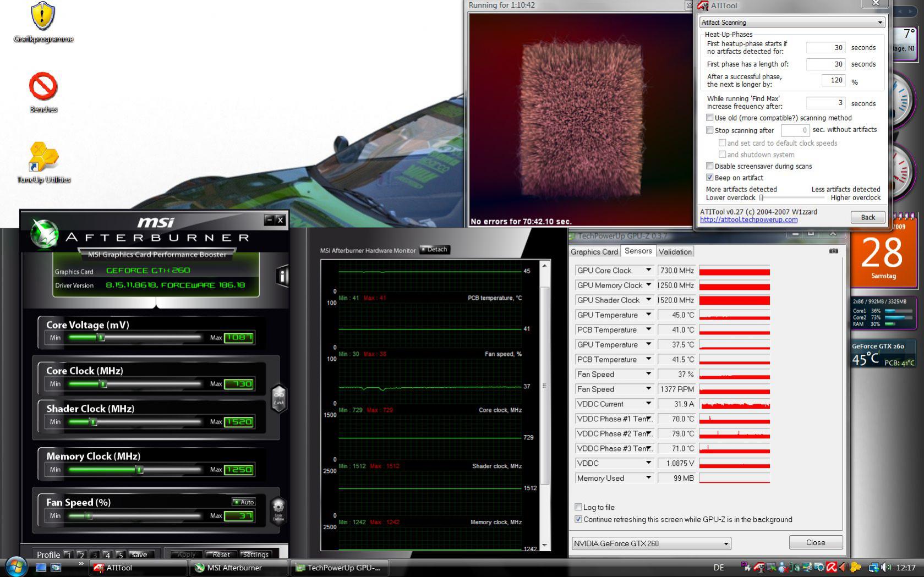Save the current Afterburner profile
924x577 pixels.
coord(139,554)
